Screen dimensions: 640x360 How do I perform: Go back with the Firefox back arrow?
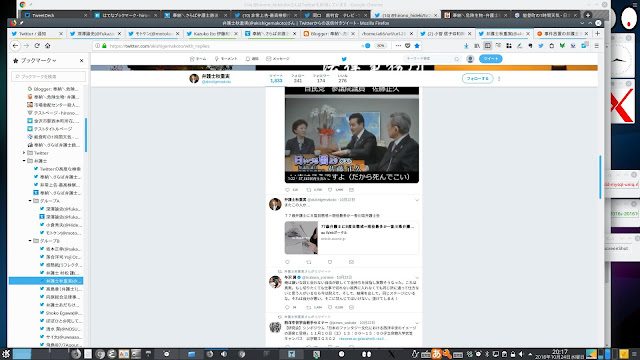point(15,46)
